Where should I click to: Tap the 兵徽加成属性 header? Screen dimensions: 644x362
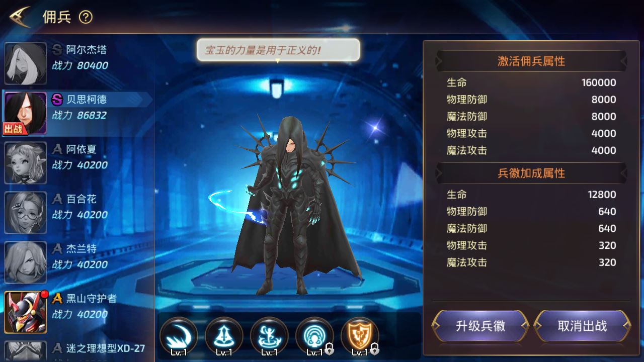coord(531,173)
